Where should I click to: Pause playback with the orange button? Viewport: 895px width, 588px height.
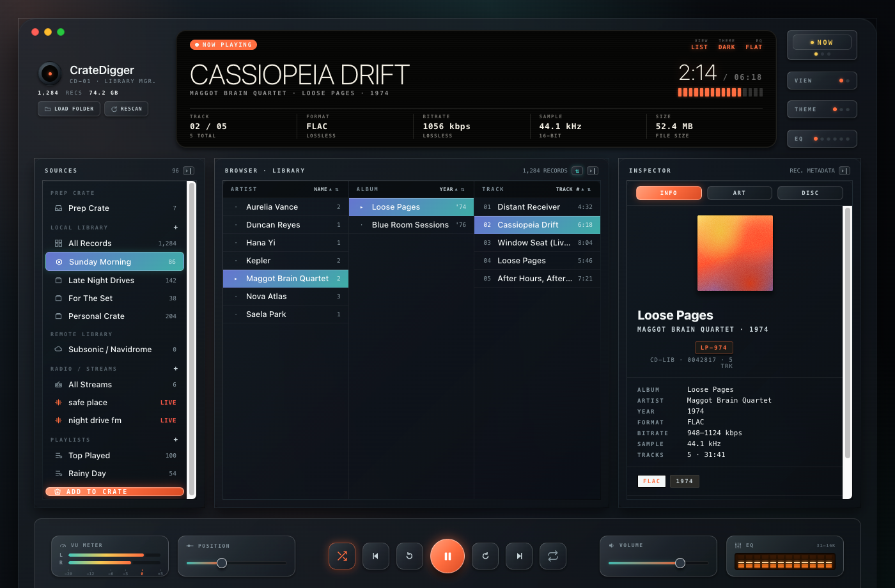pyautogui.click(x=447, y=556)
